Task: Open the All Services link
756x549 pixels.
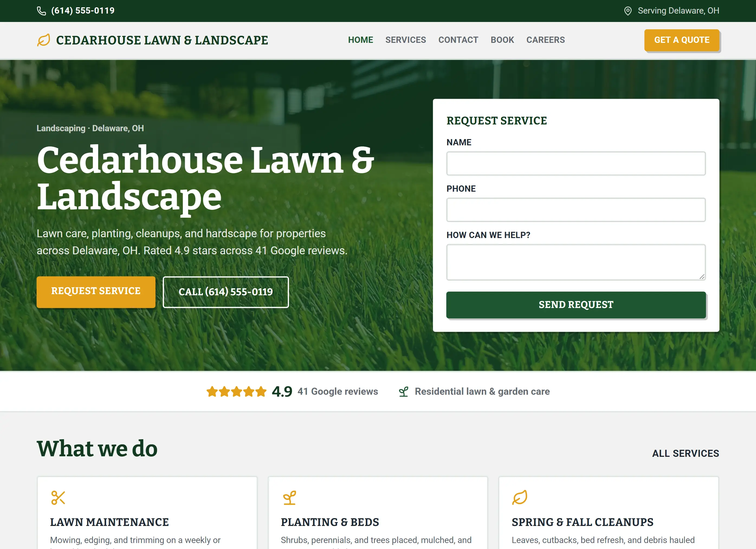Action: click(x=685, y=453)
